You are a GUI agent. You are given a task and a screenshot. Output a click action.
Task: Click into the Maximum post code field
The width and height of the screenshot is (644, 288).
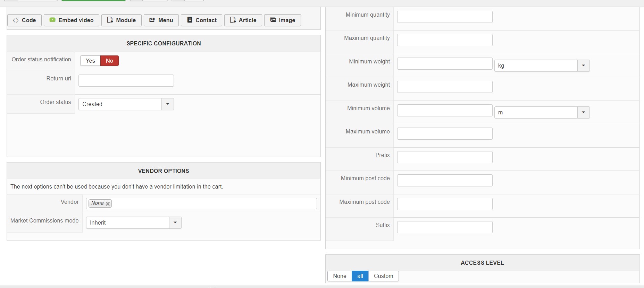pos(444,204)
